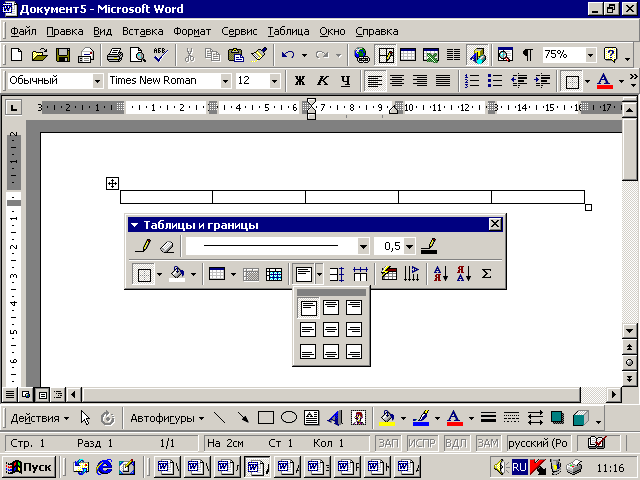Expand the Insert Table options arrow
Screen dimensions: 640x480
(x=233, y=274)
